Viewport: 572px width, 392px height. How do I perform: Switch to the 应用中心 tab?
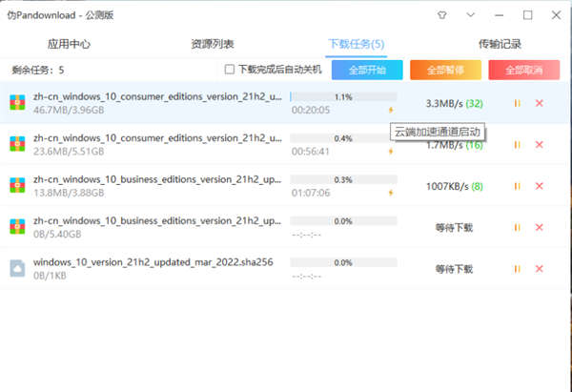point(69,44)
